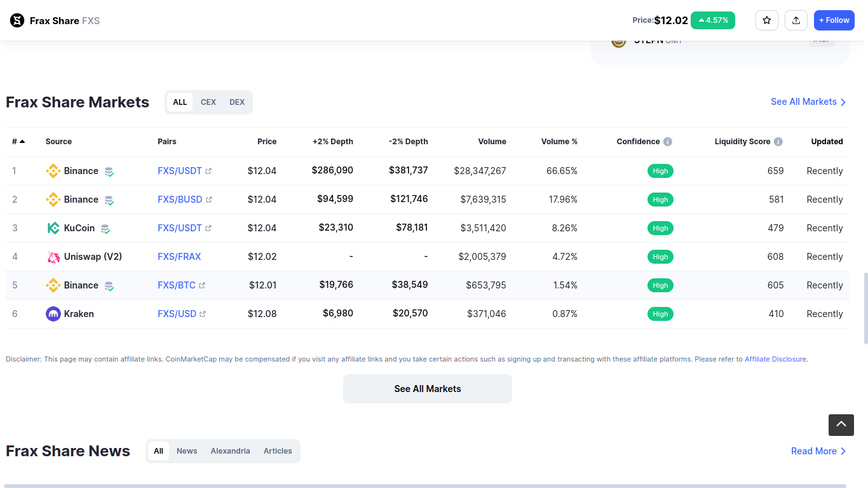Sort markets by the # column
Viewport: 868px width, 488px height.
(18, 142)
